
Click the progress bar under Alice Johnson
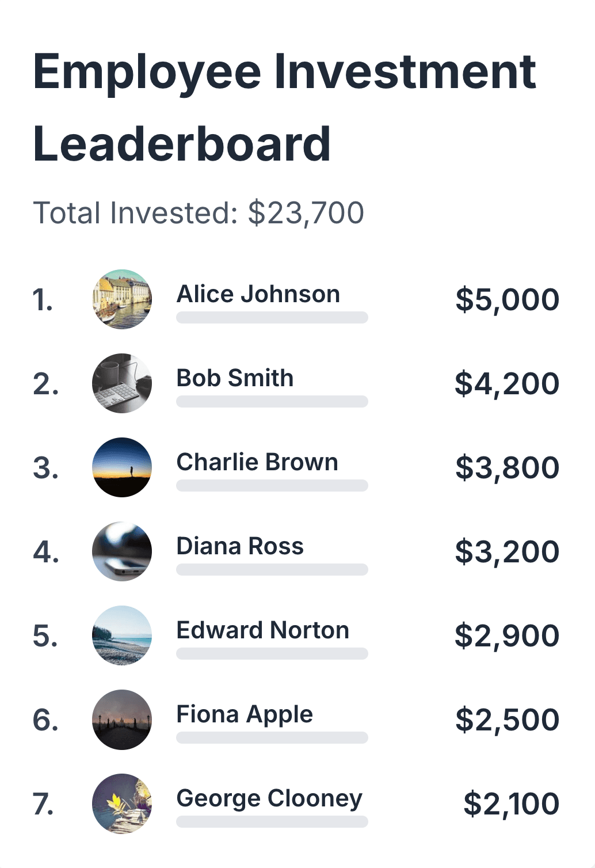(272, 318)
